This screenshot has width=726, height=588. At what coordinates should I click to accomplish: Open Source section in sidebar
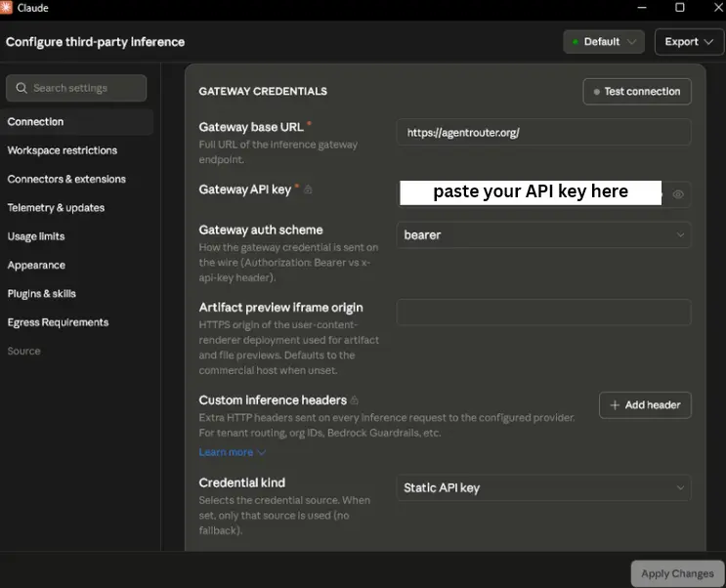pos(23,352)
